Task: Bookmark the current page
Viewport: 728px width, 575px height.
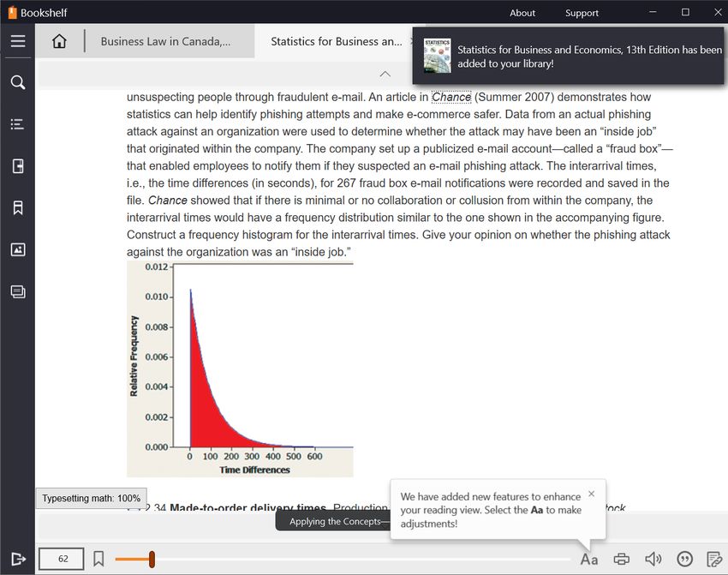Action: pos(98,559)
